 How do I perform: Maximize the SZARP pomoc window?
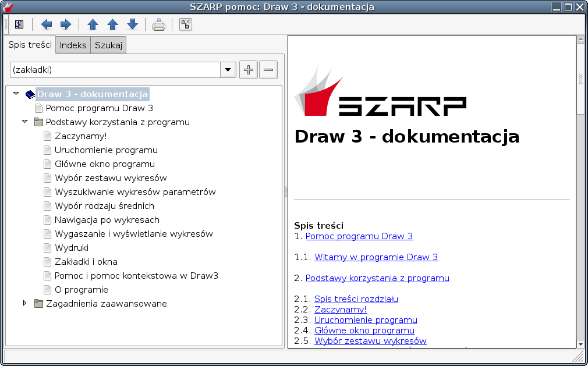tap(569, 7)
